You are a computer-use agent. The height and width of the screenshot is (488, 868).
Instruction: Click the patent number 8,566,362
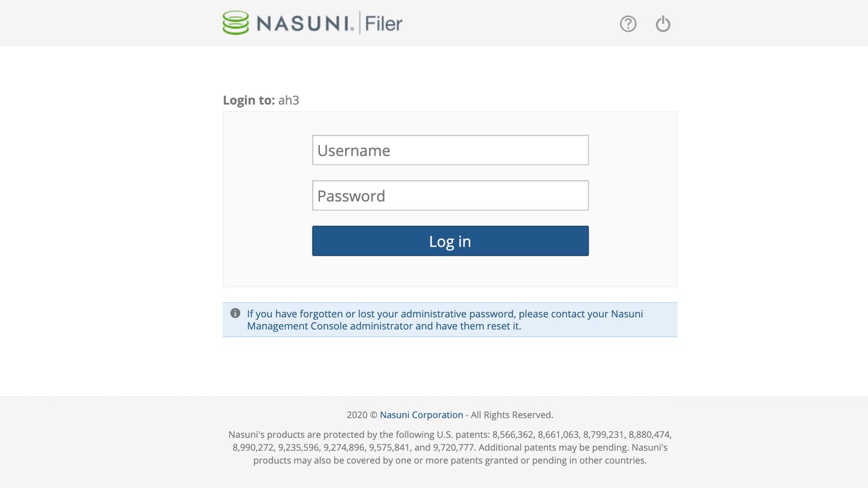pos(513,434)
